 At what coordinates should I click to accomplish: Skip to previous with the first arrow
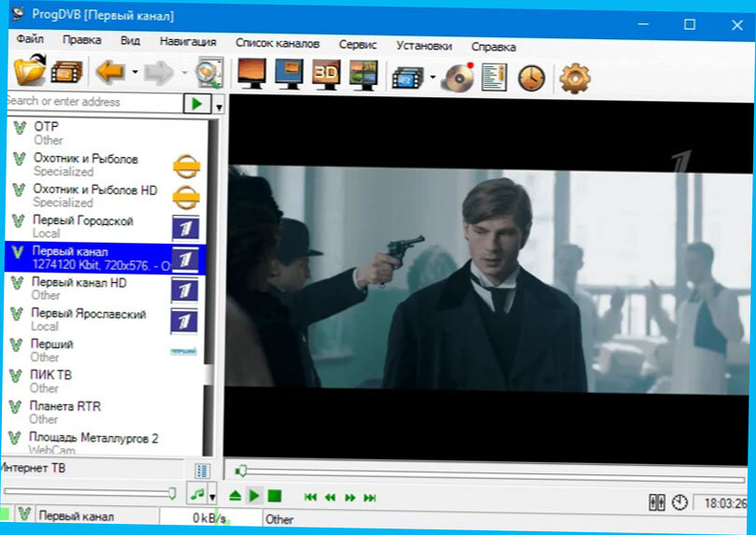coord(310,497)
